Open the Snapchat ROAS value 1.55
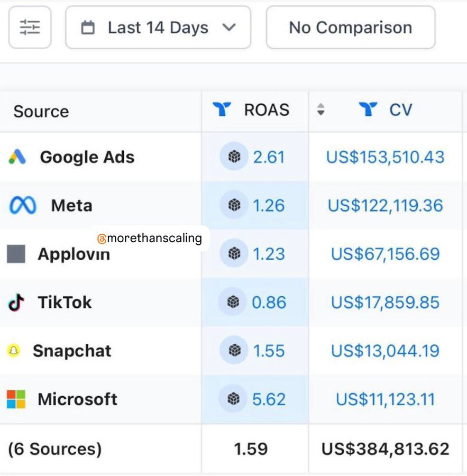Viewport: 467px width, 476px height. 269,351
